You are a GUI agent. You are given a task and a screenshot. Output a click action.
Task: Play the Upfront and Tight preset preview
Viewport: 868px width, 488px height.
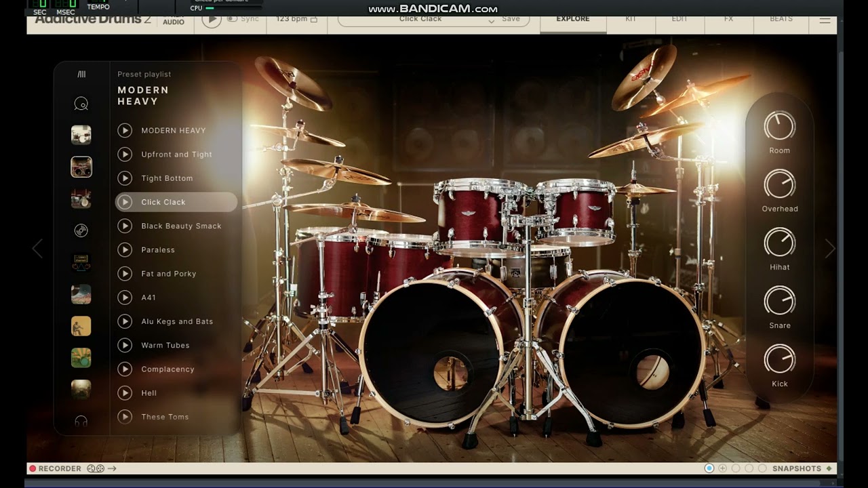pyautogui.click(x=125, y=154)
